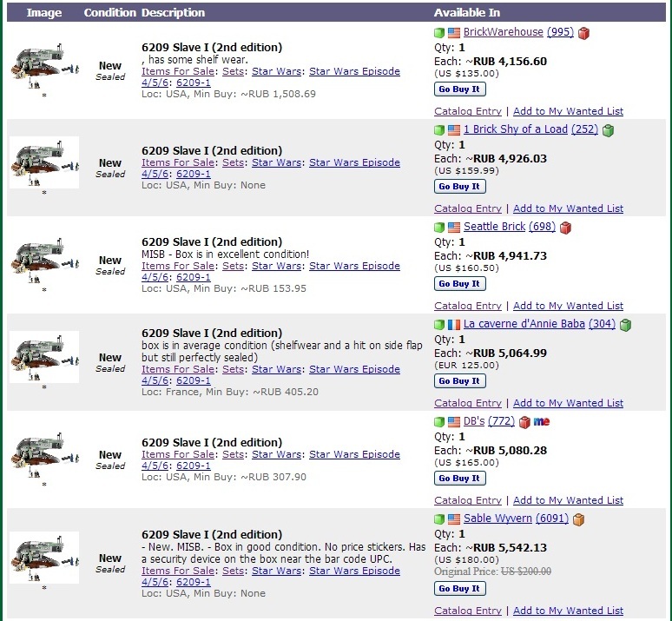The image size is (672, 621).
Task: Click the red cube icon after BrickWarehouse (995)
Action: click(x=583, y=33)
